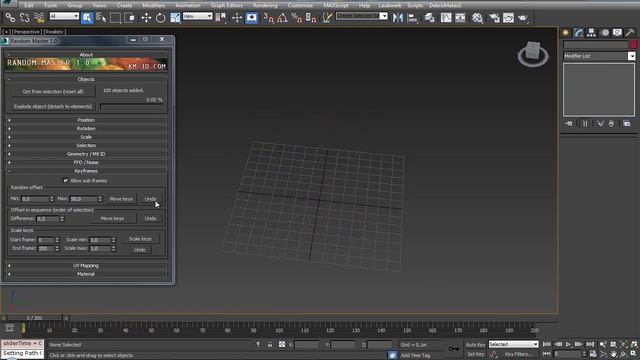The height and width of the screenshot is (360, 640).
Task: Open the Modifier List dropdown
Action: [x=599, y=56]
